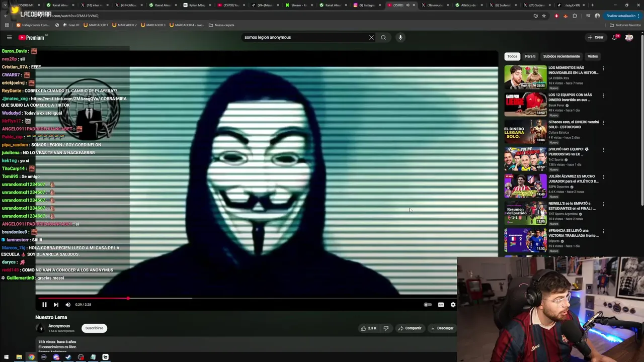This screenshot has width=644, height=362.
Task: Open 'MARCADOR 2' bookmark
Action: (124, 25)
